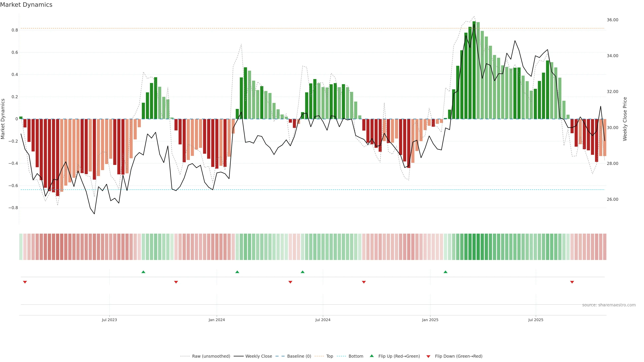Click the red Flip Down legend triangle icon
The image size is (644, 362).
[428, 356]
